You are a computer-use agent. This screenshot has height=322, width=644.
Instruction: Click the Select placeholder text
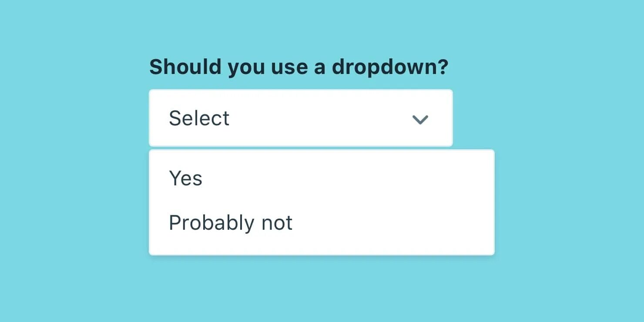(199, 118)
